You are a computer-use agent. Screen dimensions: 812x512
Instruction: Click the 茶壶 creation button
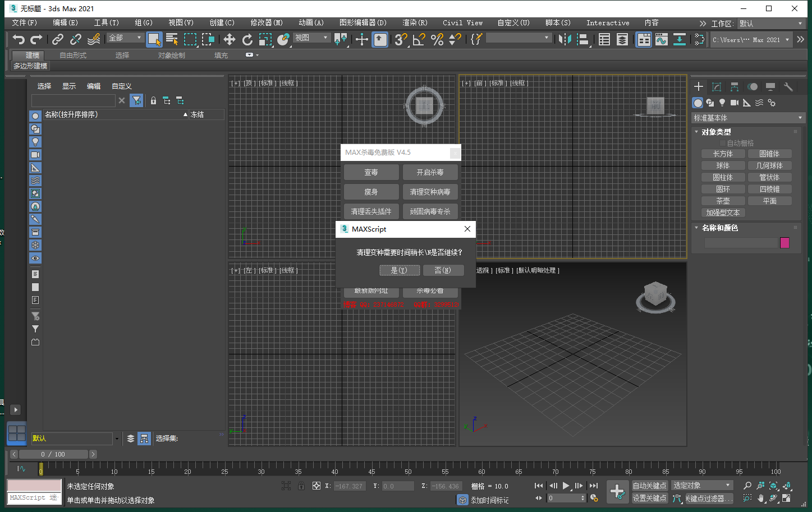pos(723,200)
